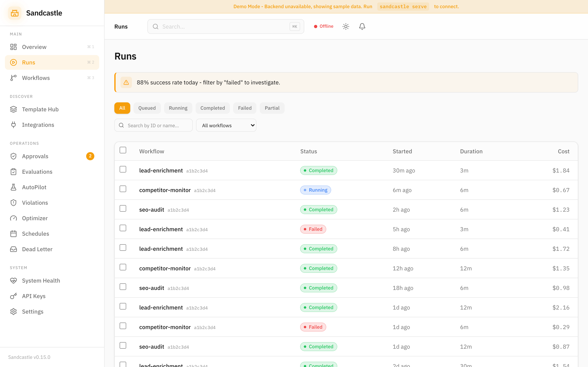
Task: Go to Integrations plug icon
Action: (14, 125)
